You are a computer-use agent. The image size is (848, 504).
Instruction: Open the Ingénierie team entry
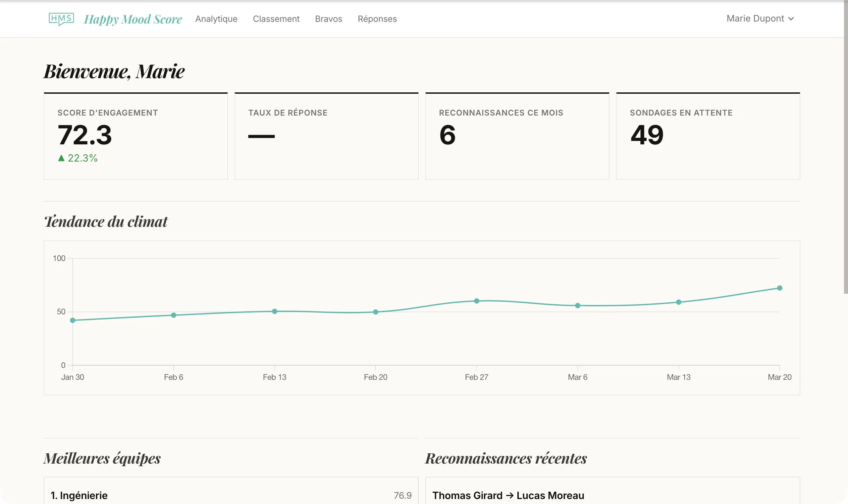point(231,495)
